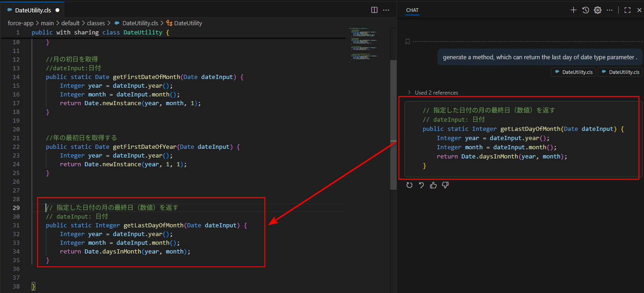Split the editor right
The width and height of the screenshot is (644, 293).
[374, 10]
